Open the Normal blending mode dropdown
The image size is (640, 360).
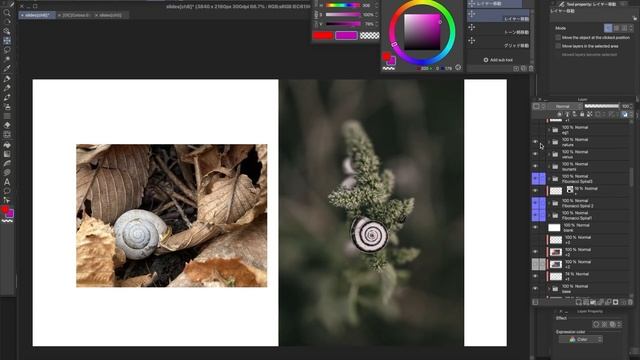coord(565,106)
